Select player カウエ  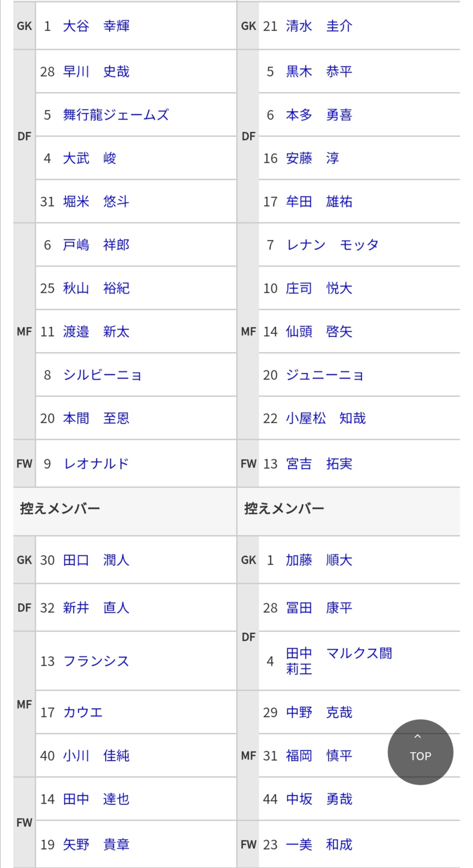click(83, 712)
